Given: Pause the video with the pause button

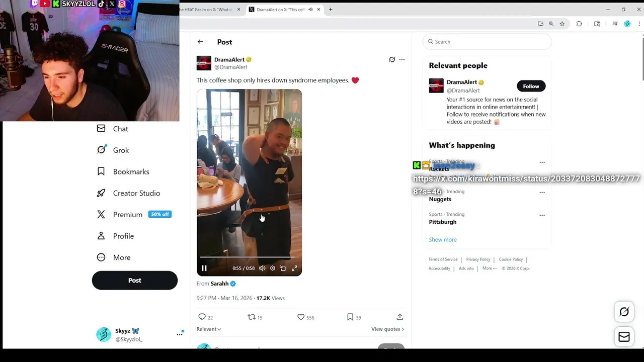Looking at the screenshot, I should pos(204,268).
